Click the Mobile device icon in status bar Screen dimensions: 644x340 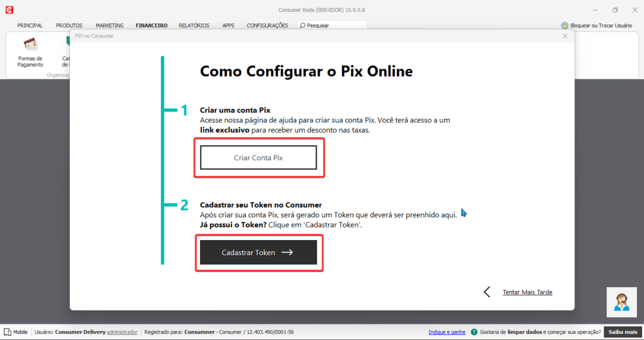pos(8,332)
